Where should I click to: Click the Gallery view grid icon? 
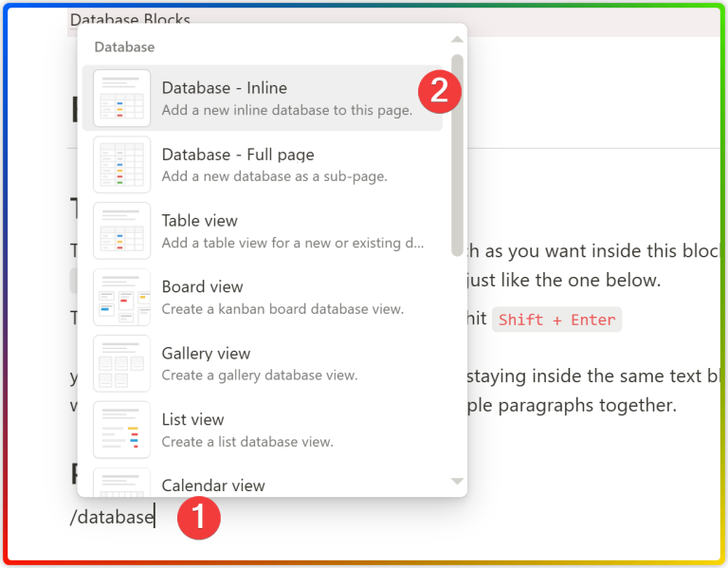[121, 363]
